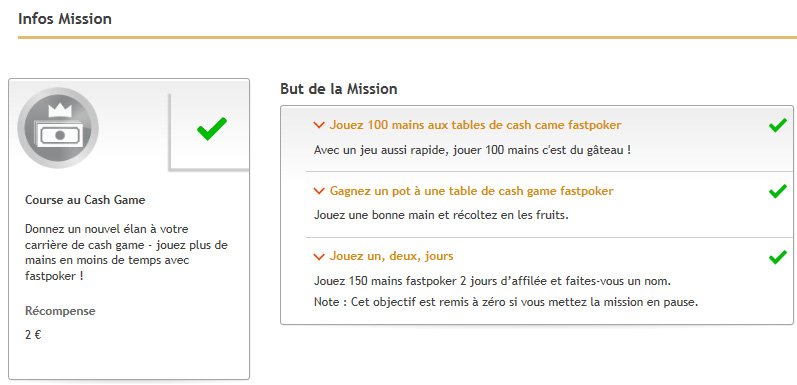The width and height of the screenshot is (797, 385).
Task: Click the note about mission en pause
Action: click(506, 302)
